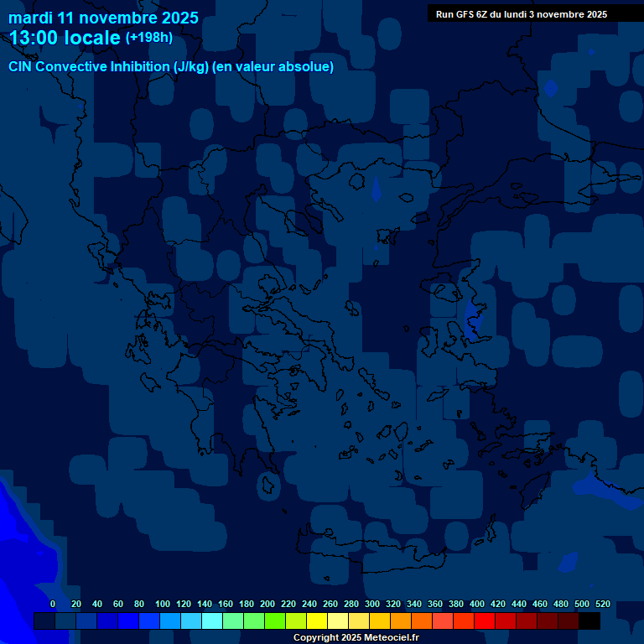Image resolution: width=644 pixels, height=644 pixels.
Task: Click the darkest navy swatch at 0
Action: pos(44,621)
